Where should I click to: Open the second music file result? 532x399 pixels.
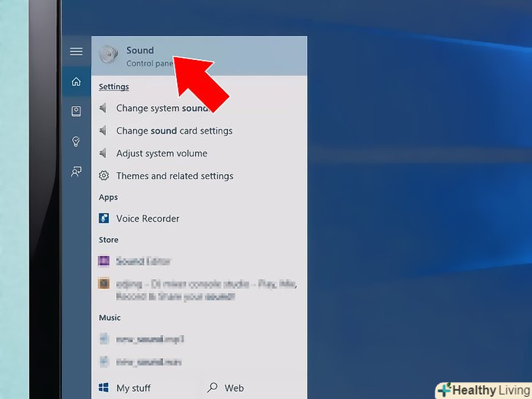(199, 362)
